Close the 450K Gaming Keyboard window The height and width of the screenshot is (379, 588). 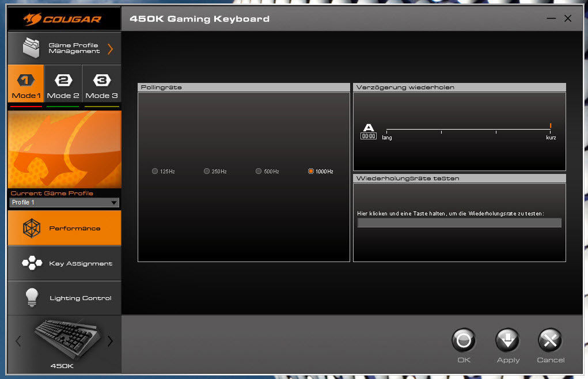tap(568, 18)
